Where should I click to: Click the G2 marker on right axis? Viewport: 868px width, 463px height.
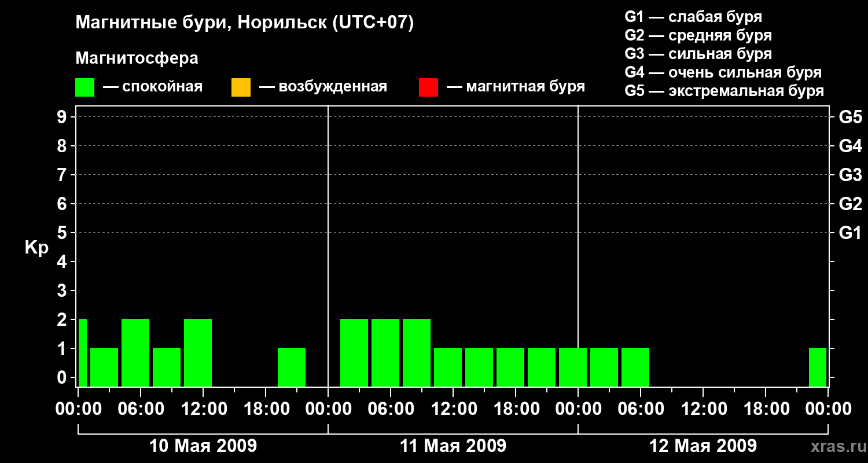(850, 204)
